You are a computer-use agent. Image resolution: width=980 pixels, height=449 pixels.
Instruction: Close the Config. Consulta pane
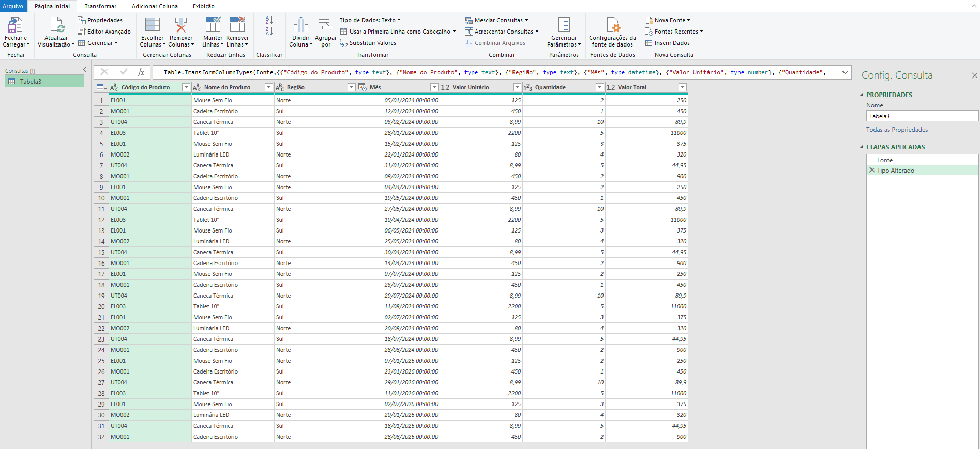coord(974,75)
